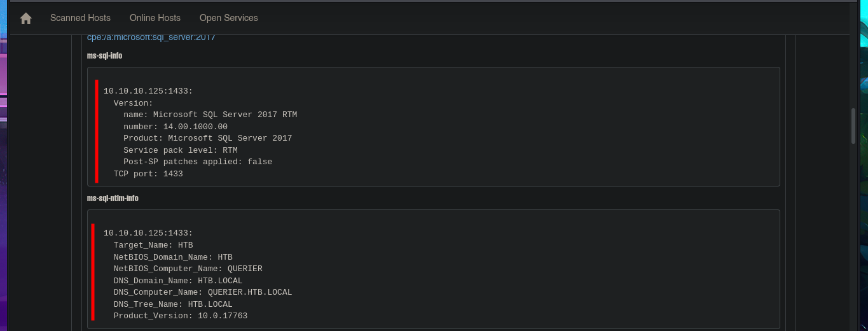
Task: Open the Scanned Hosts page
Action: 80,18
